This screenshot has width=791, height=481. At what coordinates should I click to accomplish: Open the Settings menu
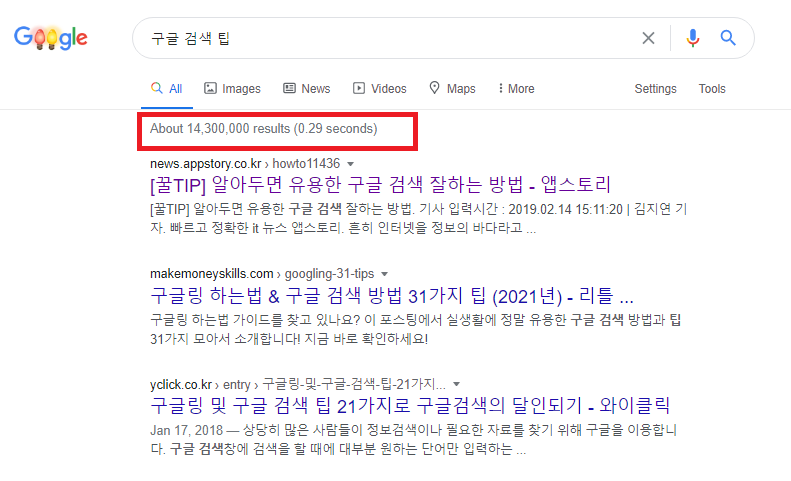[655, 89]
